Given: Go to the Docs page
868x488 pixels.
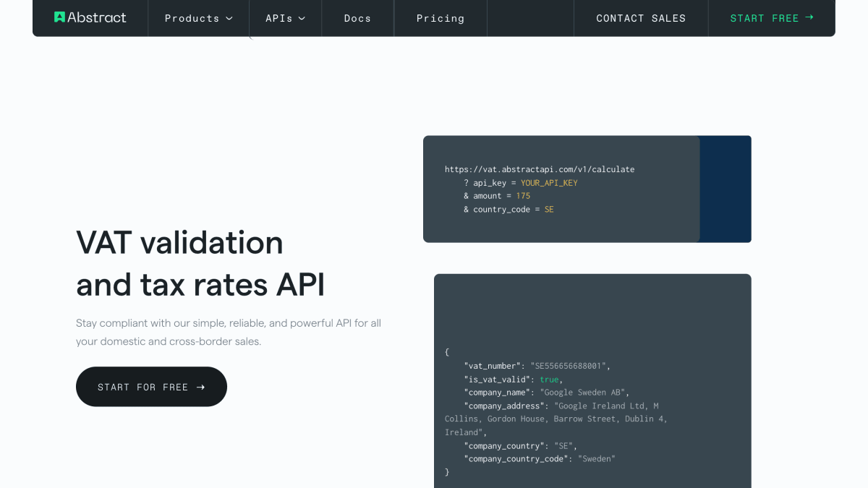Looking at the screenshot, I should click(x=357, y=18).
